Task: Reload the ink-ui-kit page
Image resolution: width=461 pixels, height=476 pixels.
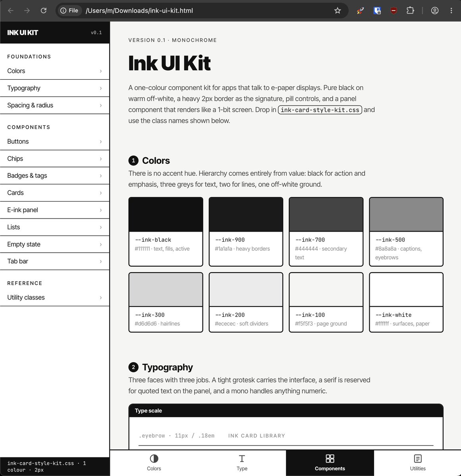Action: coord(44,11)
